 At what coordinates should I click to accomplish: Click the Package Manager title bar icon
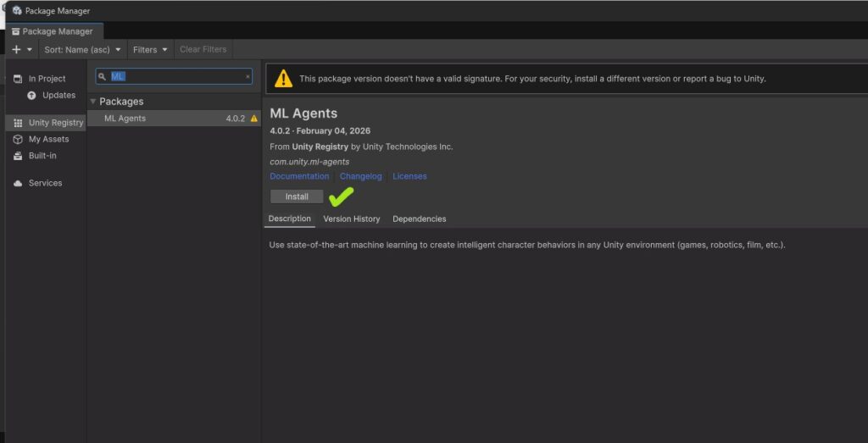click(x=17, y=10)
